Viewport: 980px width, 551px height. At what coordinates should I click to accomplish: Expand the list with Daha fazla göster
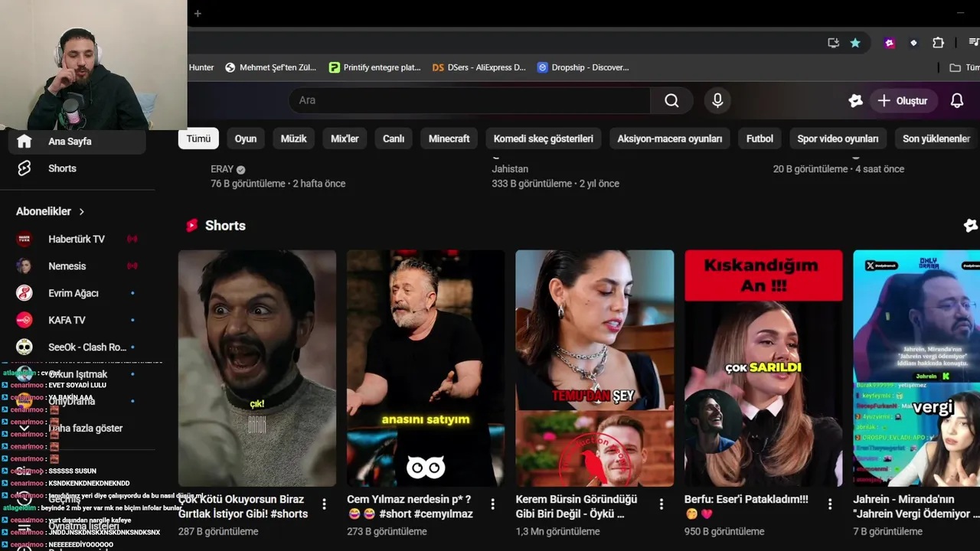pos(85,429)
